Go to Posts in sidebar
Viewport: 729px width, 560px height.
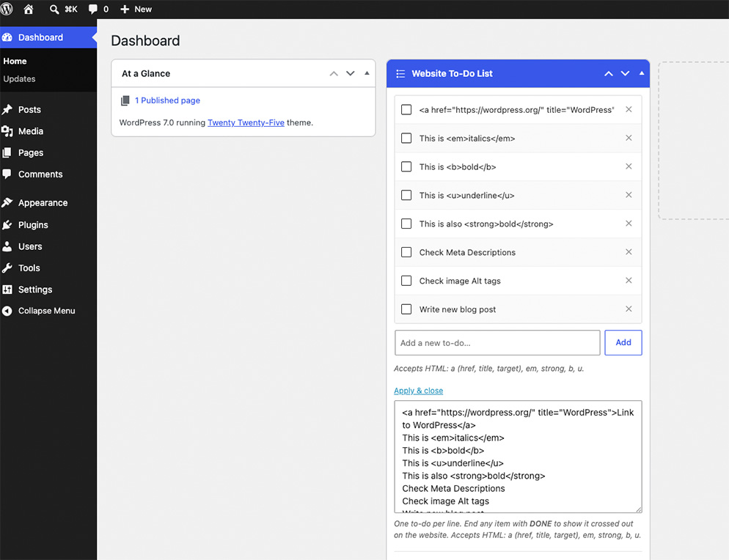[29, 110]
